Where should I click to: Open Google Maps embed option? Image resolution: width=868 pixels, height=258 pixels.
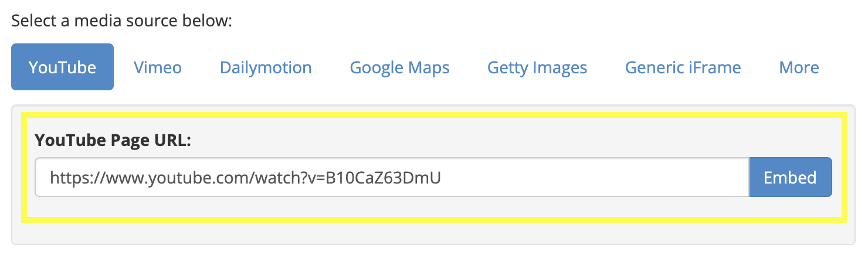[x=399, y=67]
